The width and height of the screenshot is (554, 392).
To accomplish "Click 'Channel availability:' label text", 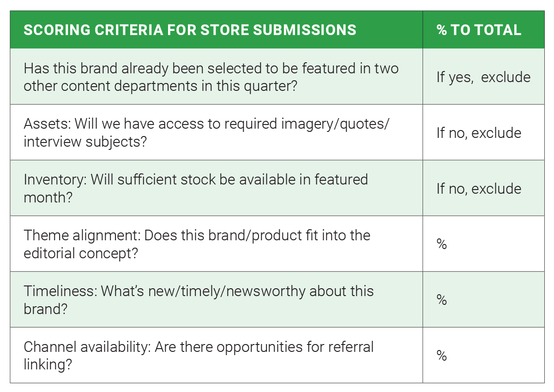I will coord(87,347).
